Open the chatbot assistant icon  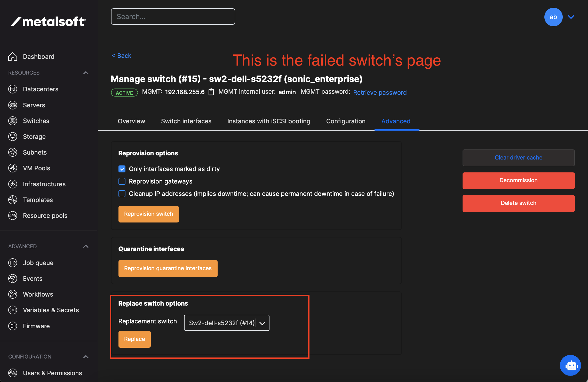570,365
